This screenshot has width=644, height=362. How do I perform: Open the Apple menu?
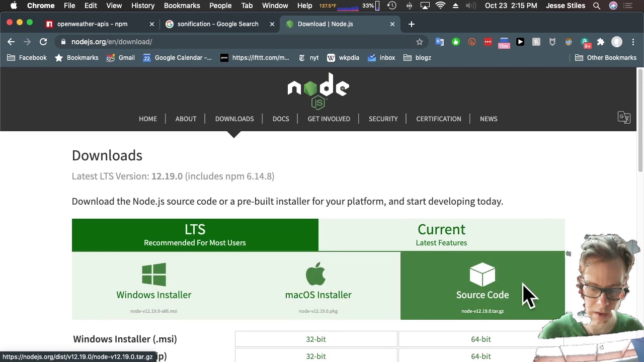click(x=14, y=6)
